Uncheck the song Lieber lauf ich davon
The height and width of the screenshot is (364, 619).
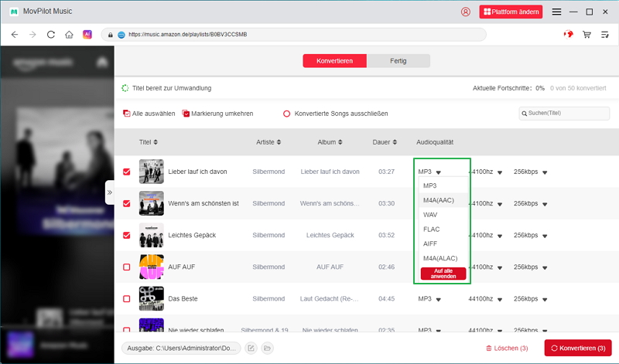(x=127, y=172)
